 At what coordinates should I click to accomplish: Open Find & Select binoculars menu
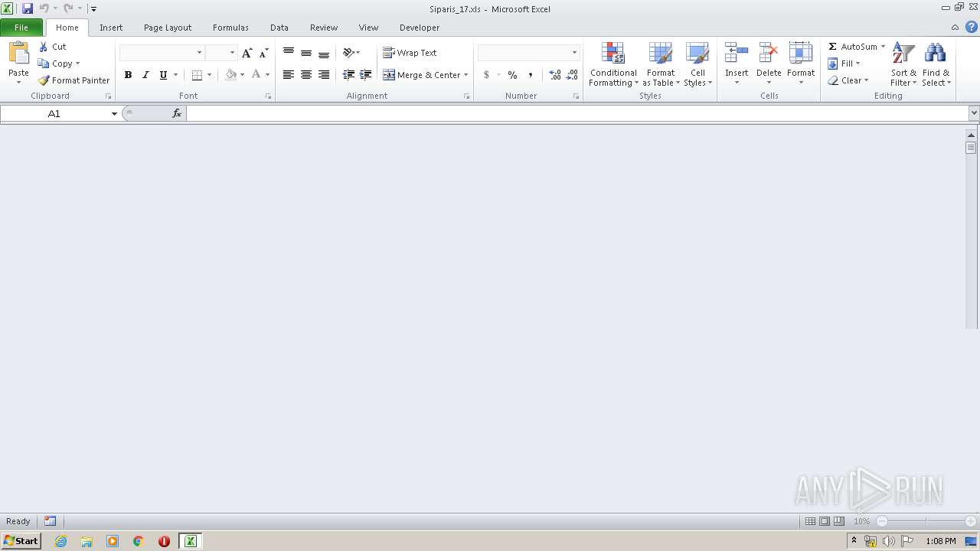tap(936, 64)
